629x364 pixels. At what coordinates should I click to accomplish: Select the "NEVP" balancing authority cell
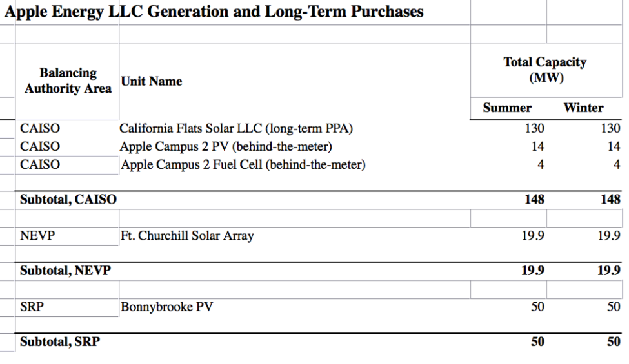37,236
